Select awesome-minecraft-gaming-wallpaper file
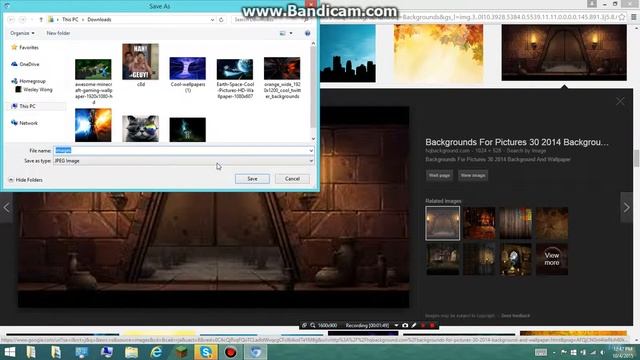Viewport: 640px width, 360px height. click(x=93, y=81)
